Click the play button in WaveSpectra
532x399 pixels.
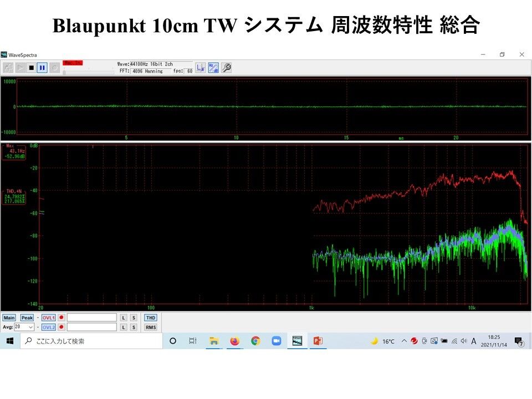tap(20, 68)
